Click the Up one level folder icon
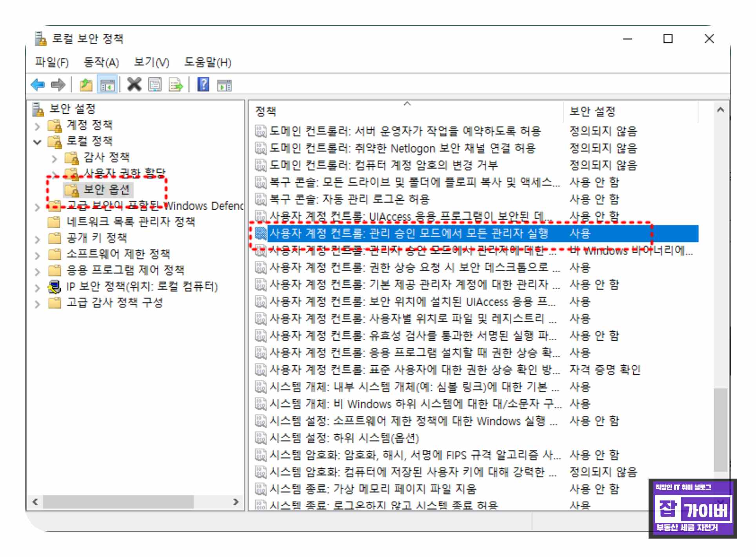This screenshot has height=557, width=756. click(x=86, y=84)
